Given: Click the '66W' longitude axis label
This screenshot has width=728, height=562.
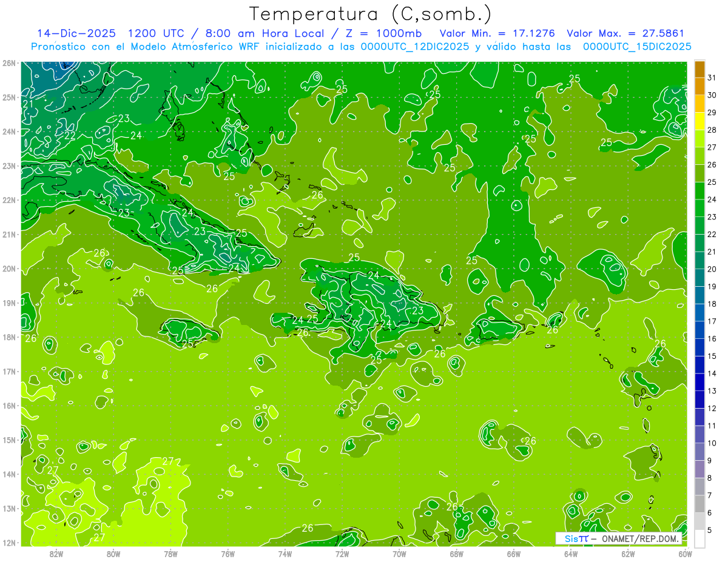Looking at the screenshot, I should pyautogui.click(x=513, y=554).
